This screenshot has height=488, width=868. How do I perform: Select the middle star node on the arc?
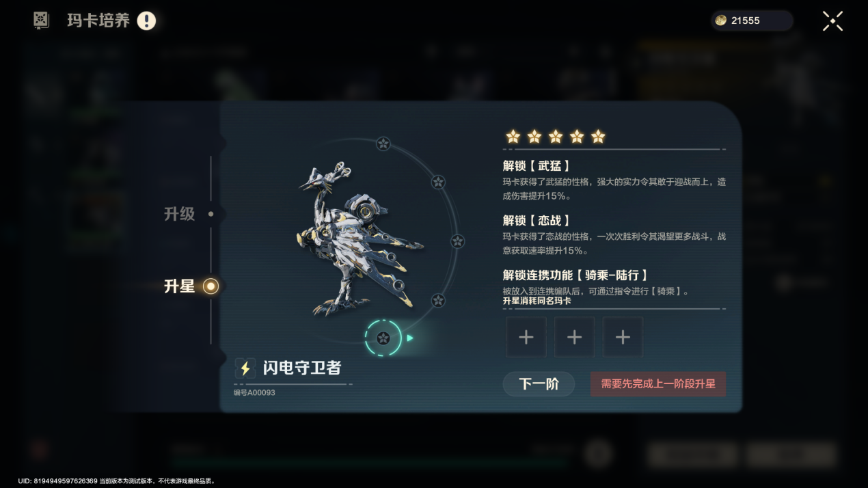coord(458,241)
